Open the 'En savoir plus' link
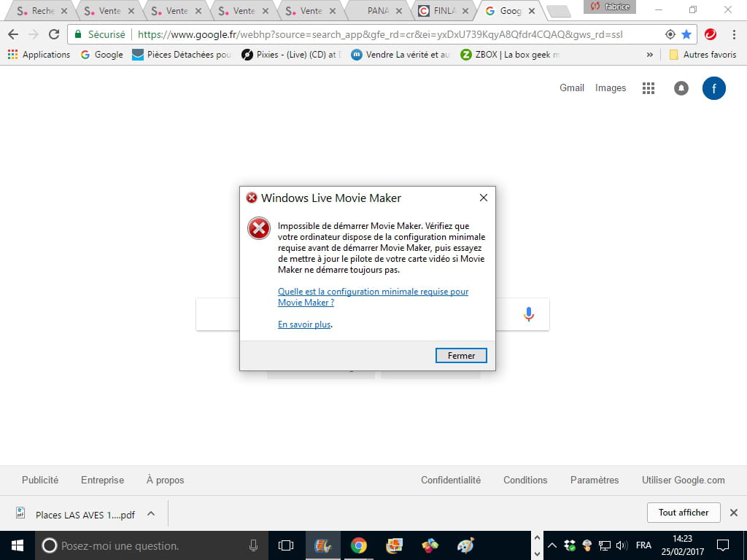The height and width of the screenshot is (560, 747). tap(304, 324)
